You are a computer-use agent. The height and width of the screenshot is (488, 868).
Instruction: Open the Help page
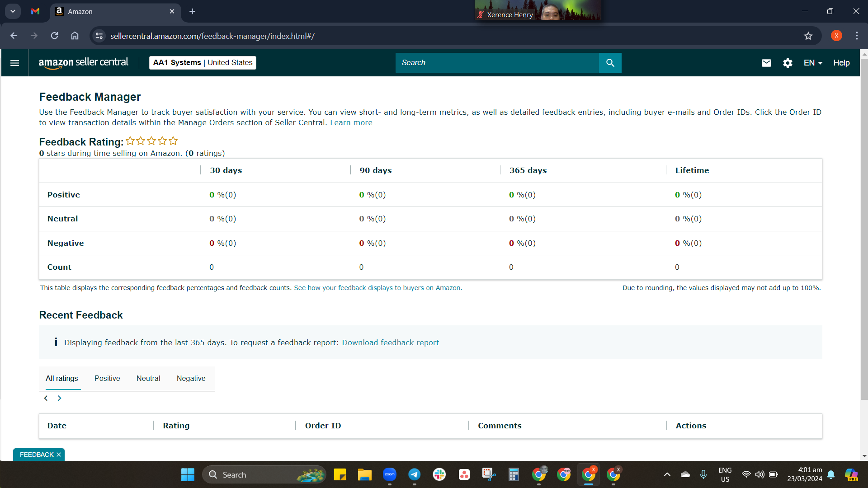[x=841, y=63]
